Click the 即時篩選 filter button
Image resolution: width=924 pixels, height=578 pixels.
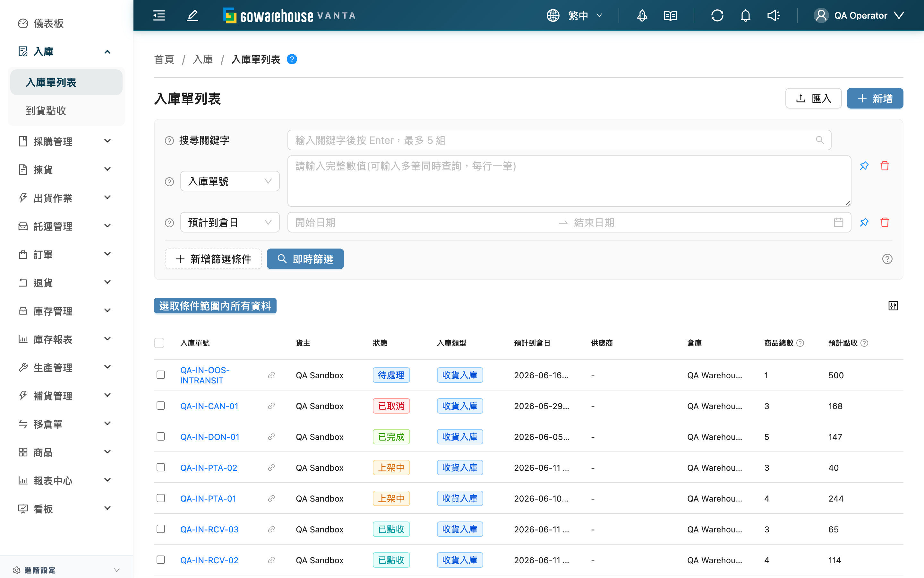coord(305,259)
